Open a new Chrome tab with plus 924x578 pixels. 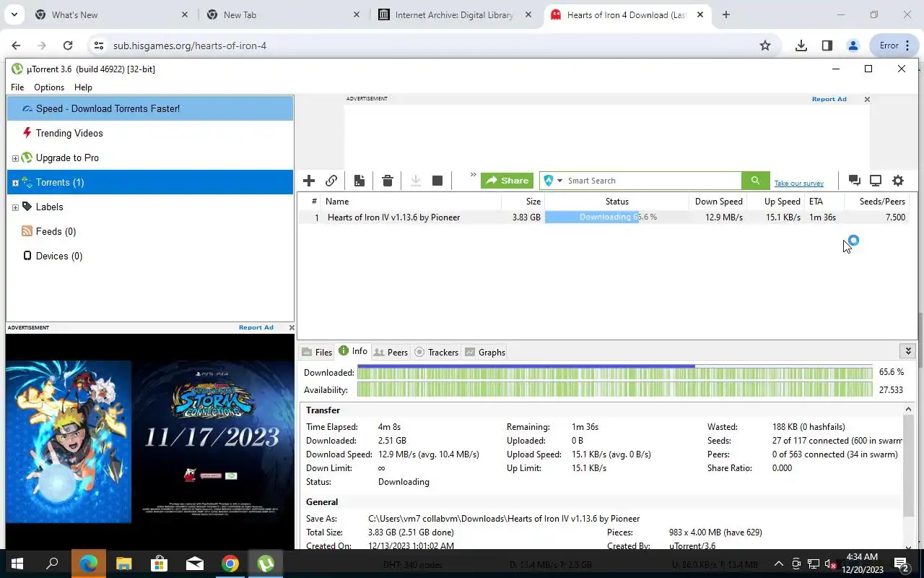(x=726, y=14)
